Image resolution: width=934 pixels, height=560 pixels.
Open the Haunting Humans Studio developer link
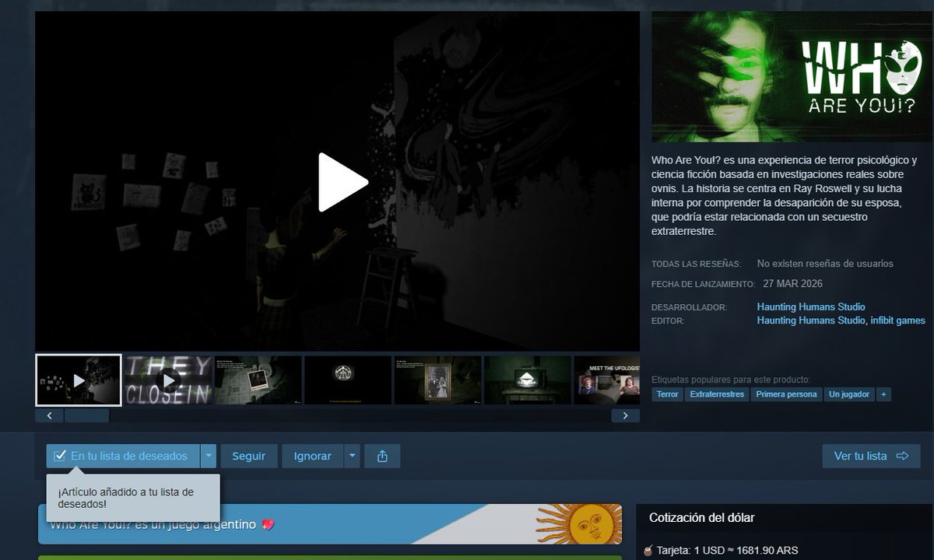point(811,307)
